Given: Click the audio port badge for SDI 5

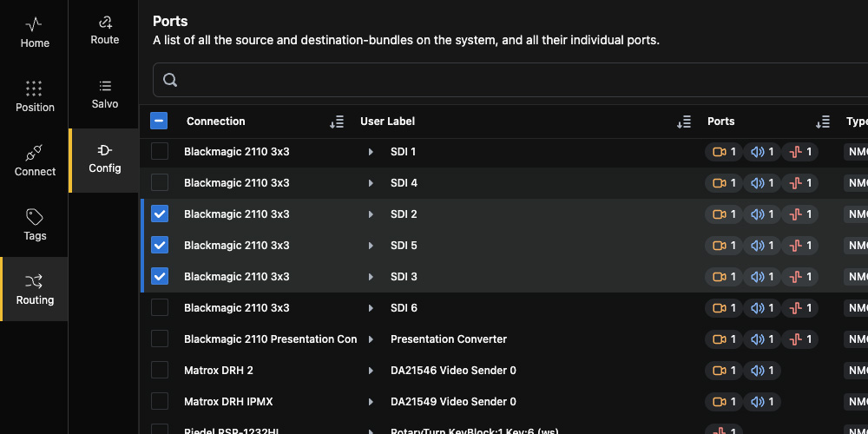Looking at the screenshot, I should tap(762, 246).
